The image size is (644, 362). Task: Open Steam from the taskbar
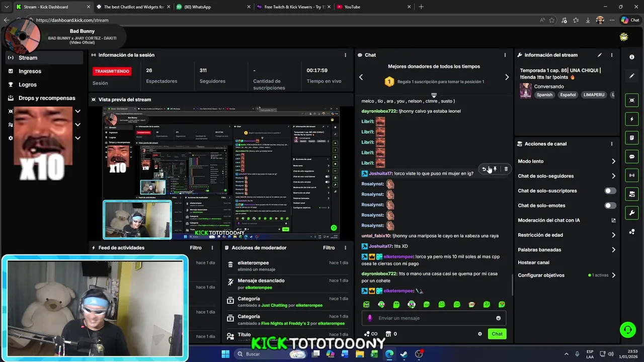pos(404,354)
